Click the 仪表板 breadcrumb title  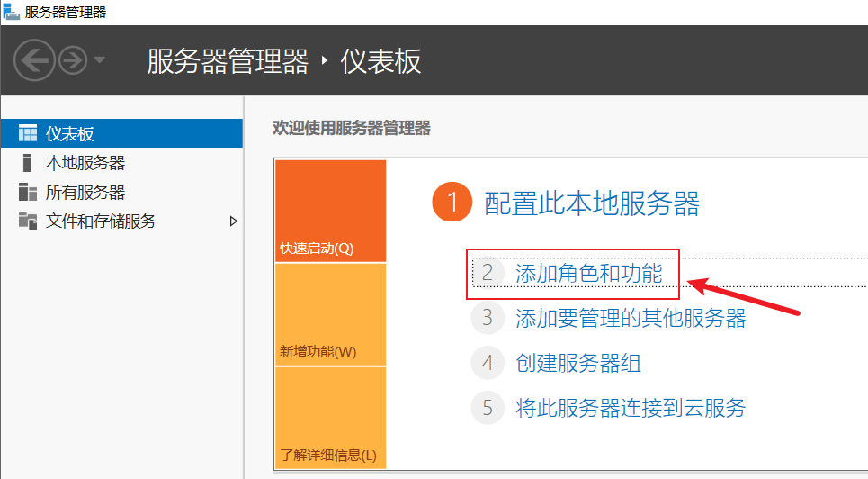click(x=380, y=61)
